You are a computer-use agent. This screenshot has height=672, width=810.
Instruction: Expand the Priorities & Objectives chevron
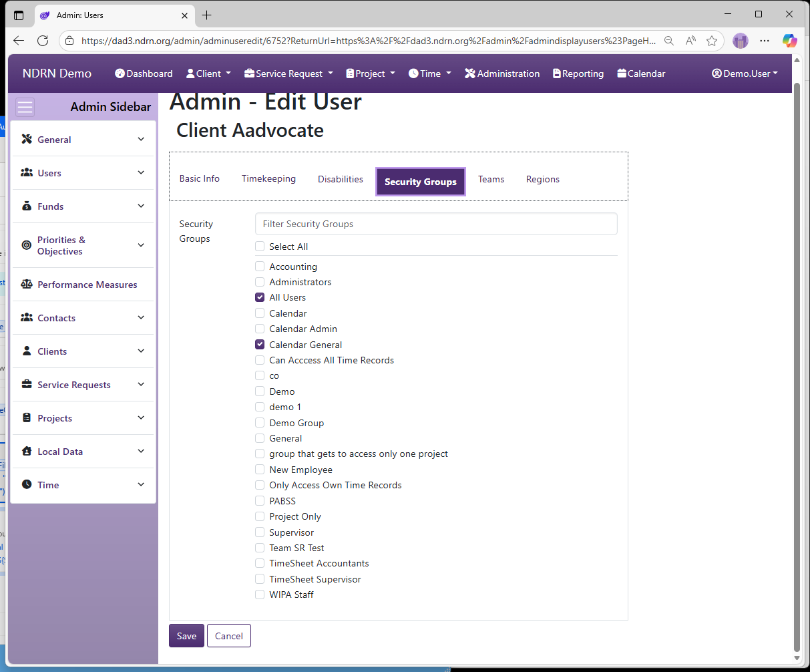(141, 245)
